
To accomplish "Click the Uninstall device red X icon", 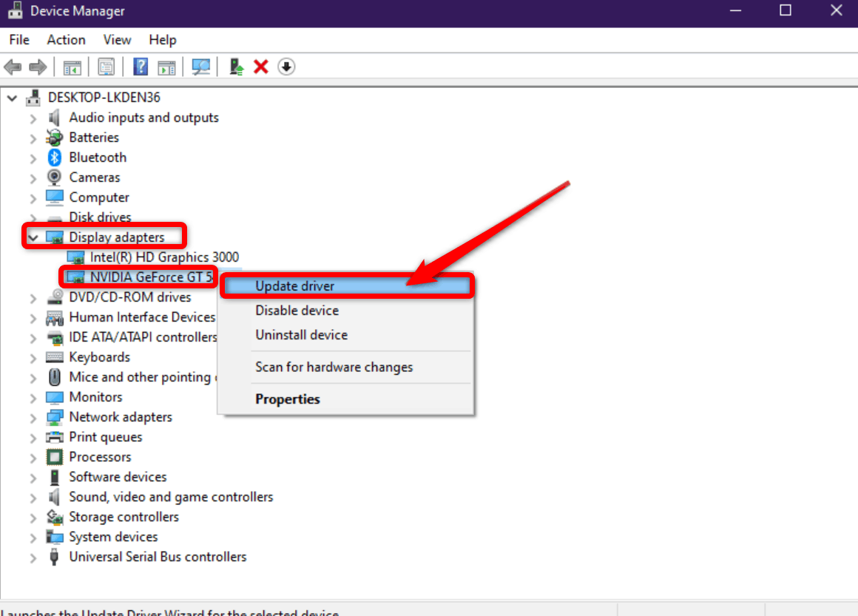I will [x=261, y=67].
